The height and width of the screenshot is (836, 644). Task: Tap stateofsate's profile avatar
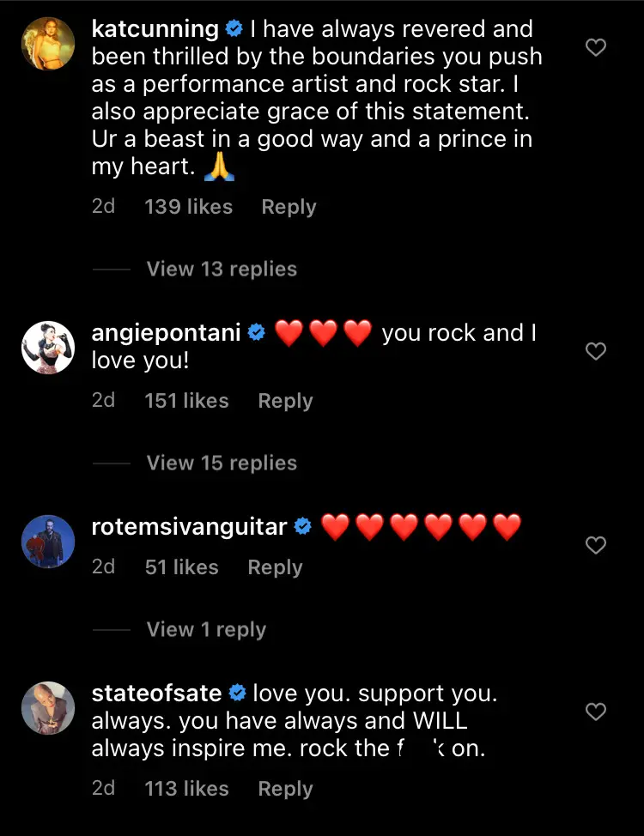[48, 708]
